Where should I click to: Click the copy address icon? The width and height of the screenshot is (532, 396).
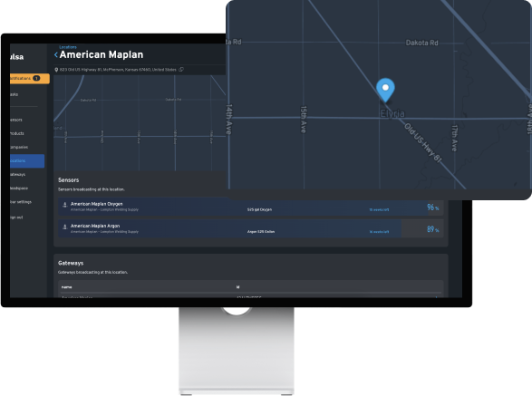181,70
